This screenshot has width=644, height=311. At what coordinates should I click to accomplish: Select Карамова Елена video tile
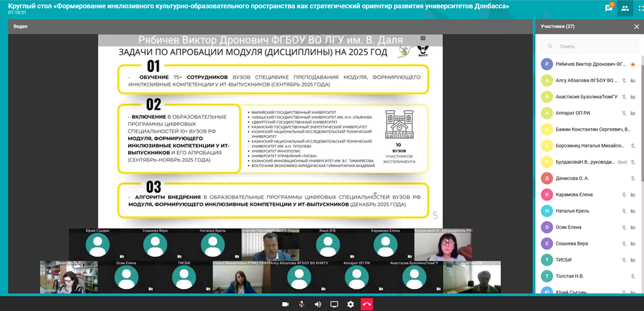click(385, 245)
